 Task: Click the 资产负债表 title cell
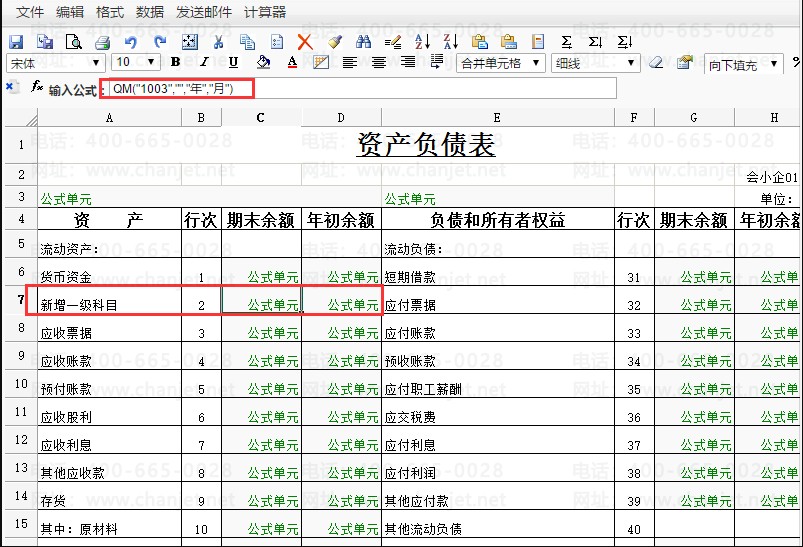coord(426,145)
